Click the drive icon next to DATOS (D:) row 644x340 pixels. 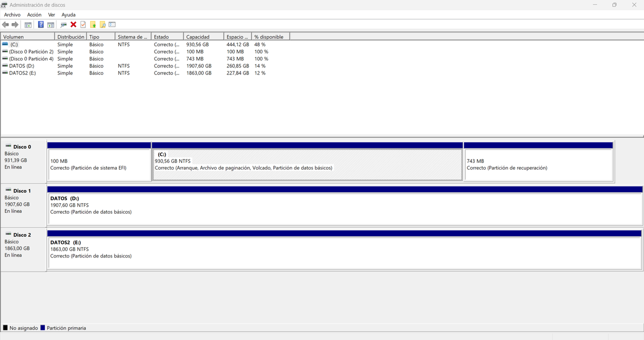(5, 66)
